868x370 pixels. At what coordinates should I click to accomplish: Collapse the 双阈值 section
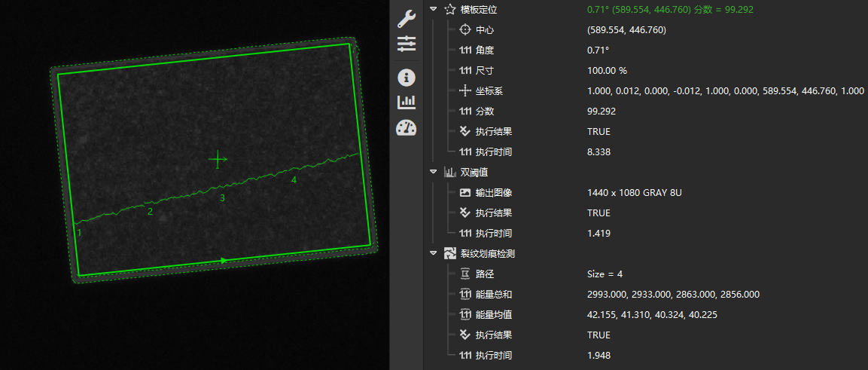coord(433,173)
